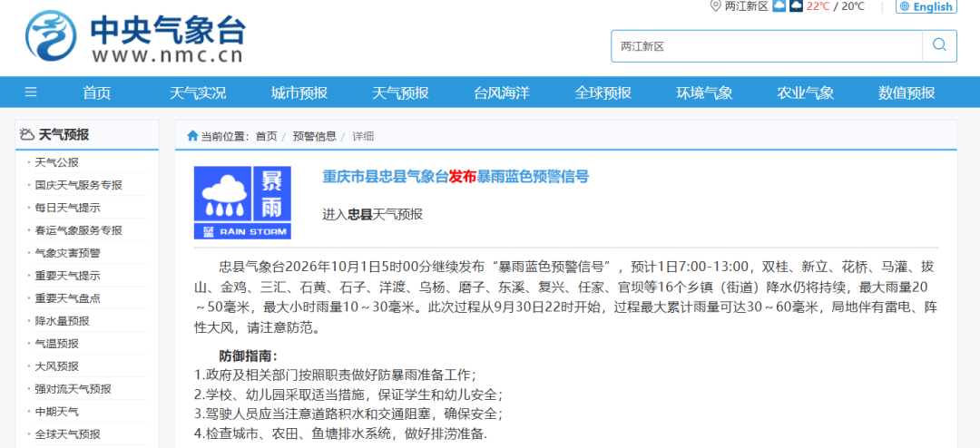Viewport: 980px width, 448px height.
Task: Click the 两江新区 location text in header
Action: point(746,6)
